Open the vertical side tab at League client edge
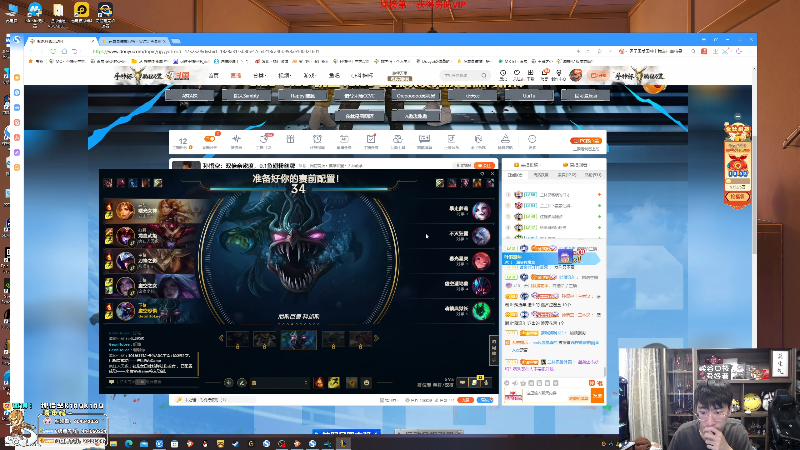800x450 pixels. (493, 349)
